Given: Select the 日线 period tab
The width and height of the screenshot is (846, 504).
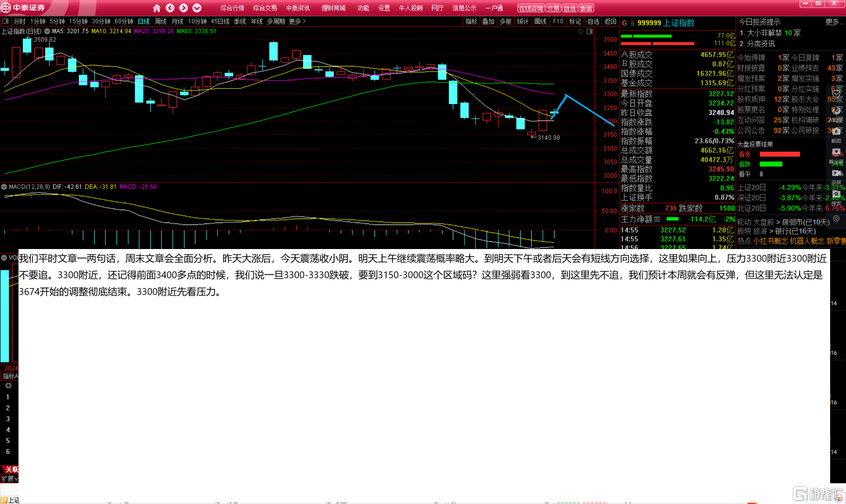Looking at the screenshot, I should [144, 21].
